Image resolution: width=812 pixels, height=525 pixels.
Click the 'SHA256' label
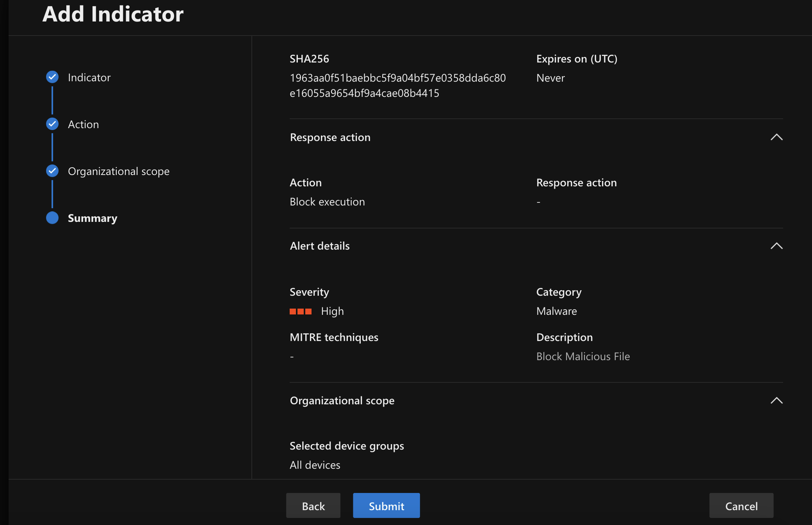[309, 59]
